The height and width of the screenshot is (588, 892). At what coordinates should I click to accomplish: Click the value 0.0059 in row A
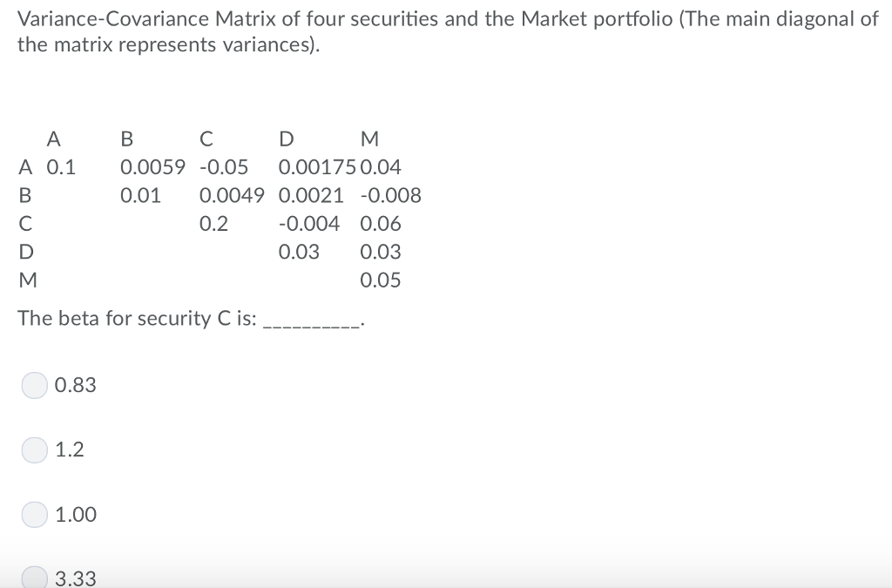point(153,167)
